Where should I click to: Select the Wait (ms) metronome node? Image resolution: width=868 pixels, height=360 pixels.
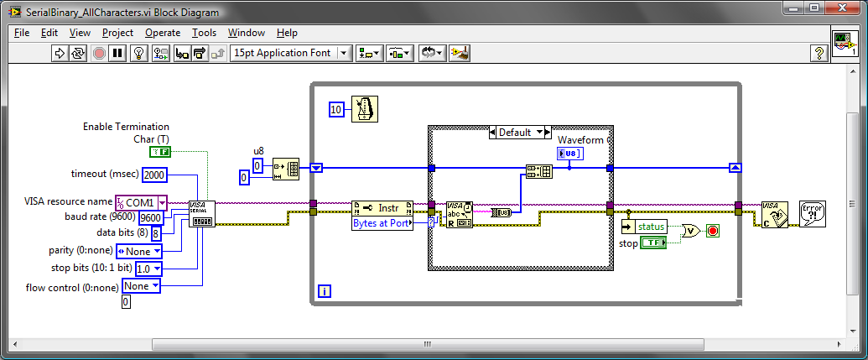click(x=365, y=109)
